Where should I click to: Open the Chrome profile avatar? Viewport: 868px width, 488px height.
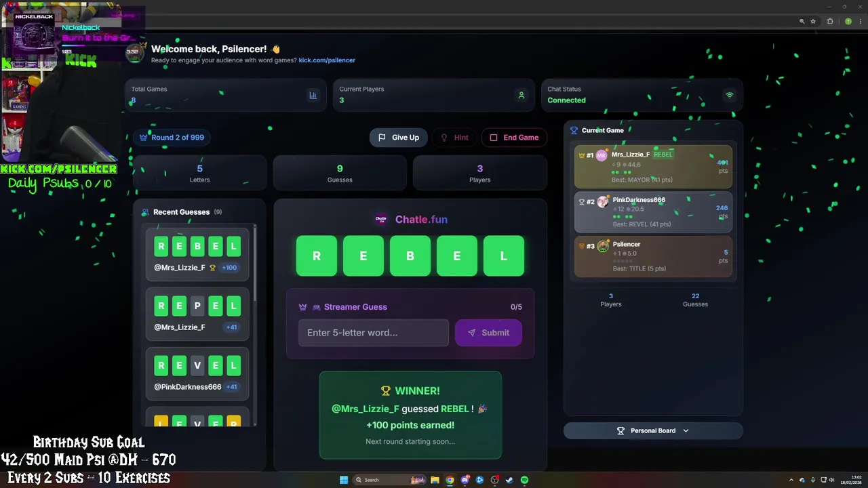point(848,22)
